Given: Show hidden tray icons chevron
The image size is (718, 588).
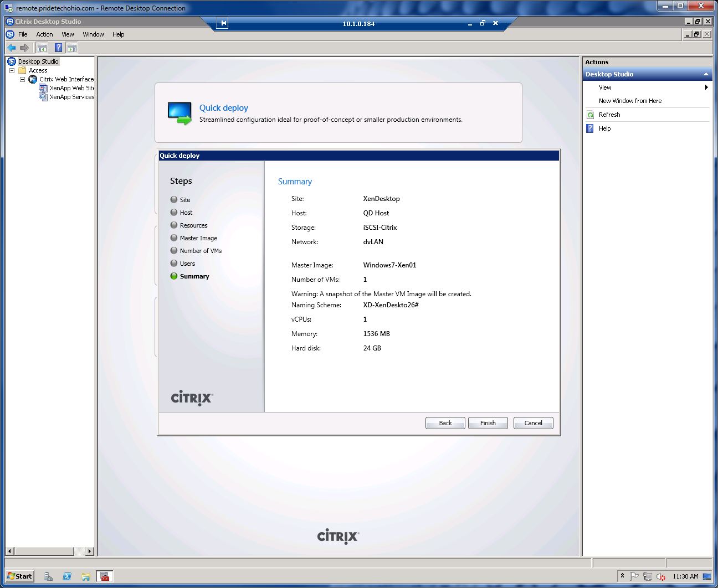Looking at the screenshot, I should (622, 576).
